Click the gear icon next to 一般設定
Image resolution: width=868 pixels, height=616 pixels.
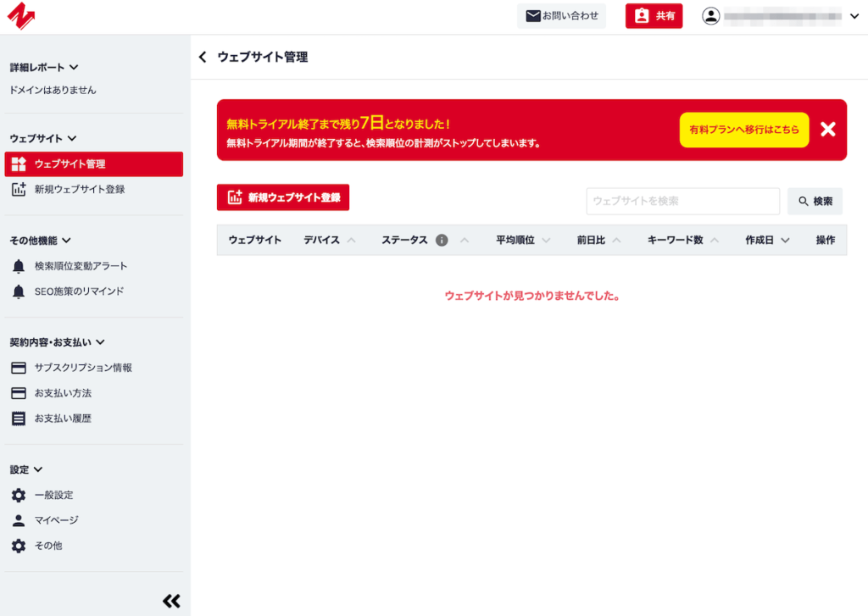click(x=19, y=495)
